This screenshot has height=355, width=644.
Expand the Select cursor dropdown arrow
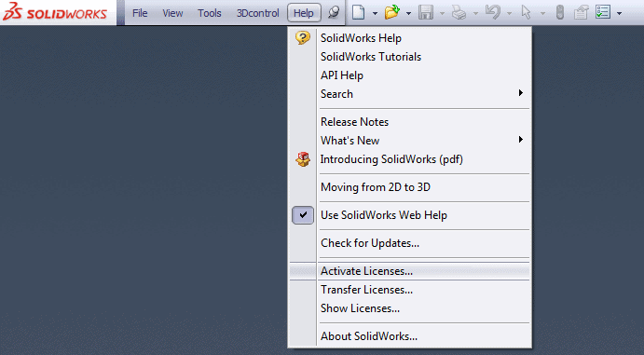click(x=542, y=14)
